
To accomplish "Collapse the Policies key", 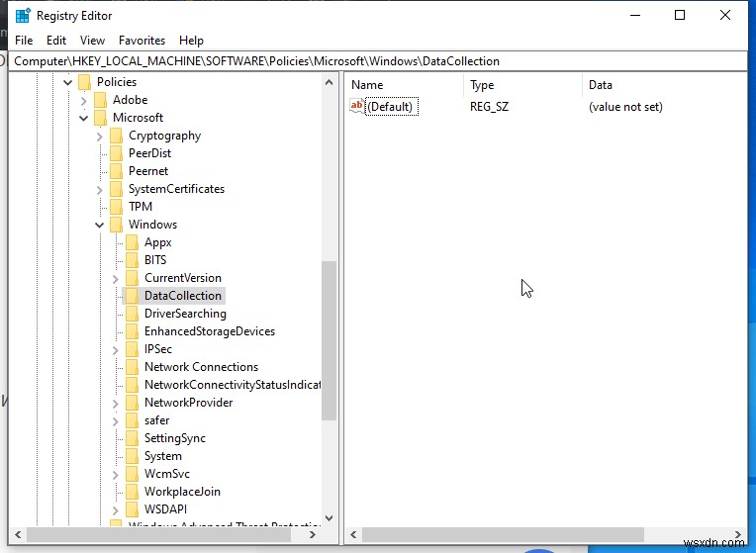I will coord(68,82).
